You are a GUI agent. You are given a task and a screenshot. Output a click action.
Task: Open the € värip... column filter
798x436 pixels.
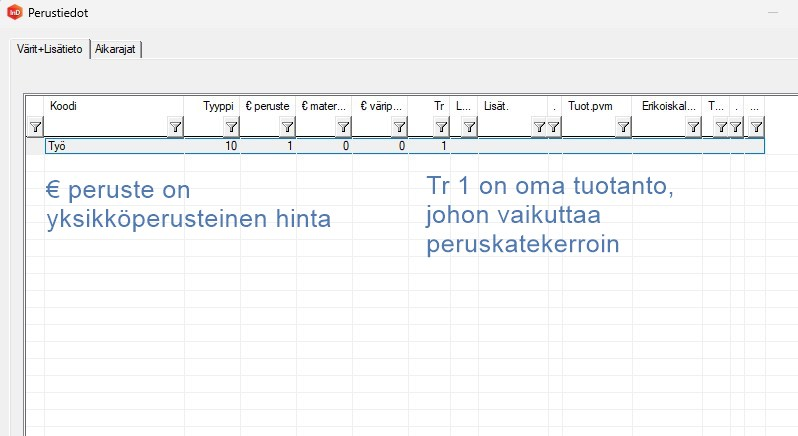pyautogui.click(x=400, y=127)
